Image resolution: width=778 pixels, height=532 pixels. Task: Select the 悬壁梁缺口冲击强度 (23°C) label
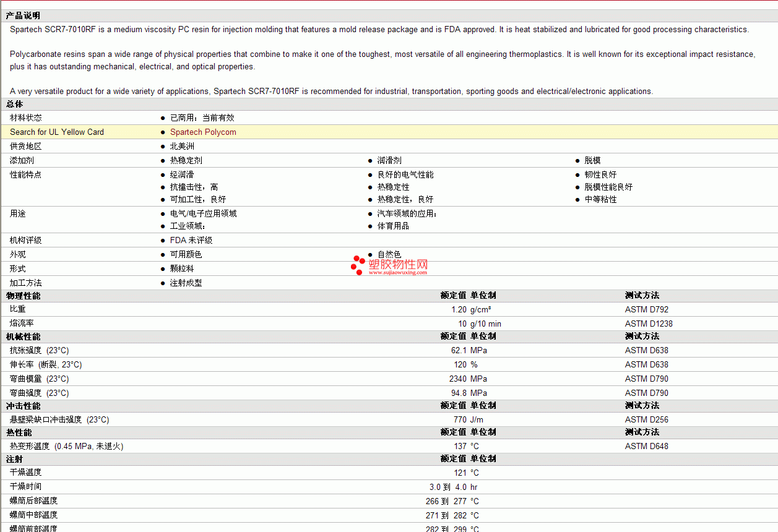coord(59,419)
